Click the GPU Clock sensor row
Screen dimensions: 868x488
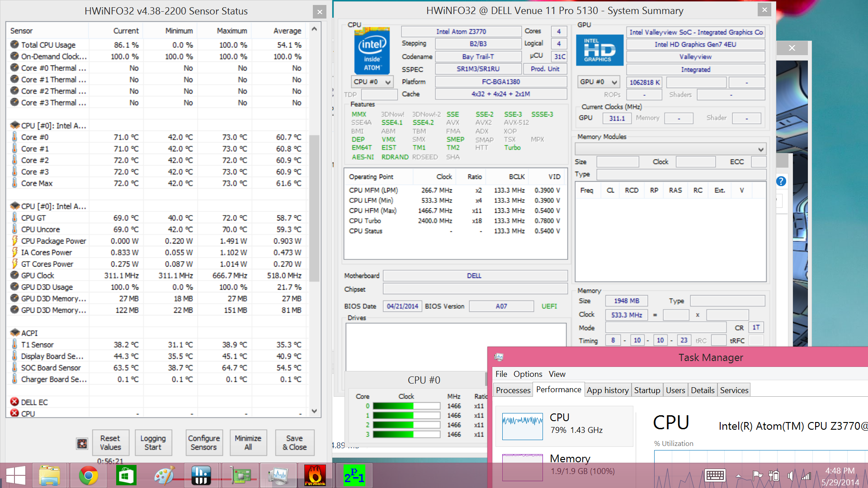click(156, 275)
